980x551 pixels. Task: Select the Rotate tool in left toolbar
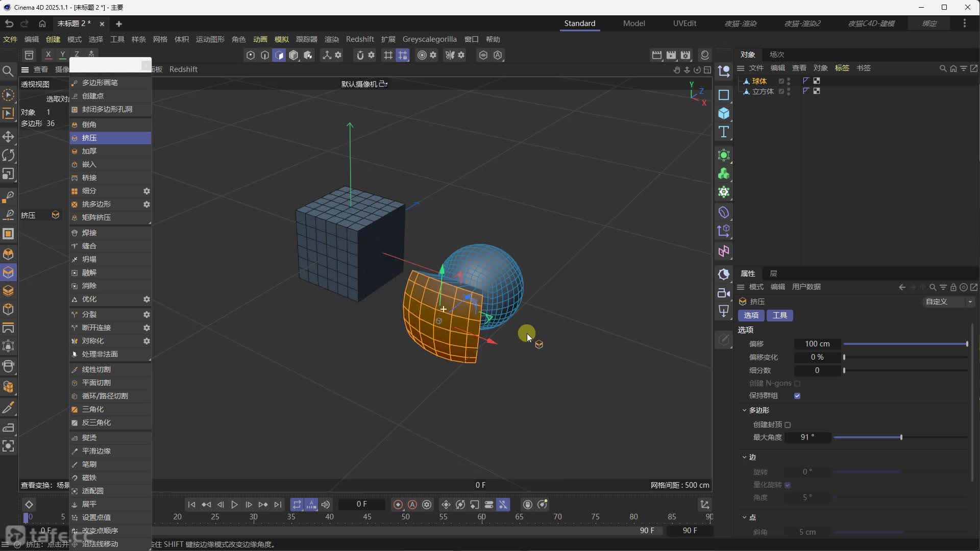[x=8, y=155]
